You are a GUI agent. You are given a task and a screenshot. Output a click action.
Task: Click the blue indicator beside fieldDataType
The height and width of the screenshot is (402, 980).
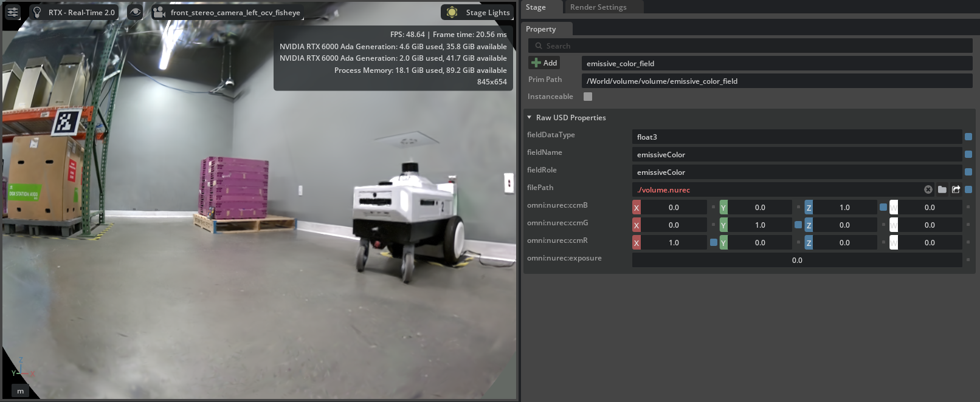click(x=968, y=137)
